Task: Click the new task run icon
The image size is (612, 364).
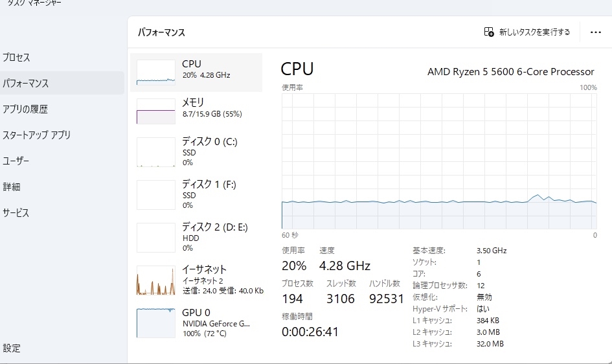Action: pyautogui.click(x=489, y=32)
